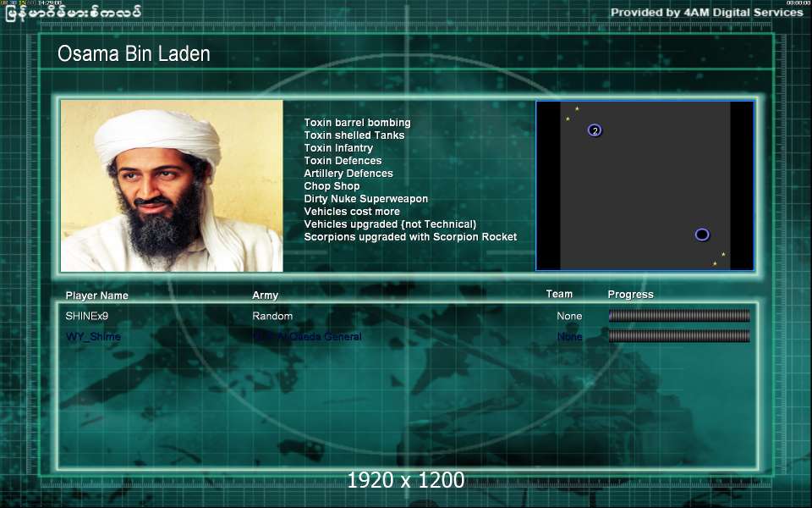Select 'Vehicles upgraded {not Technical)' line
This screenshot has width=812, height=508.
pos(391,224)
